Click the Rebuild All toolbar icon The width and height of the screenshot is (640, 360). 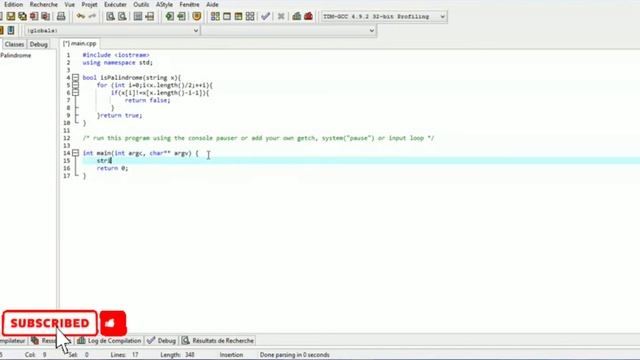pyautogui.click(x=250, y=16)
